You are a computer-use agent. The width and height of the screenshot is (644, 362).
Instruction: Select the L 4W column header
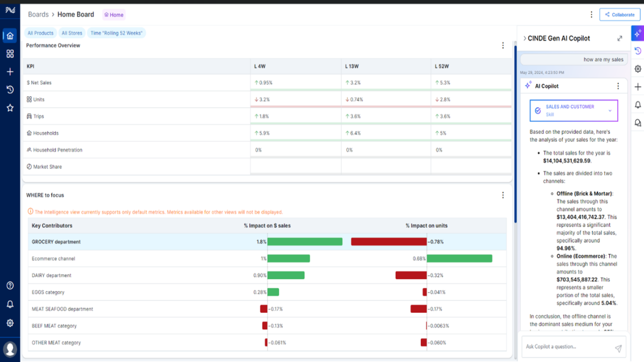click(295, 66)
